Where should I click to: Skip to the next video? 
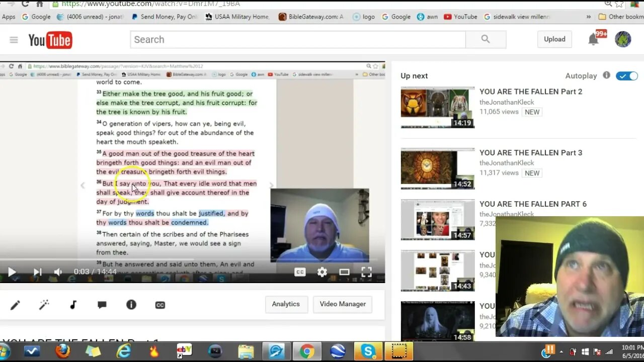tap(37, 272)
